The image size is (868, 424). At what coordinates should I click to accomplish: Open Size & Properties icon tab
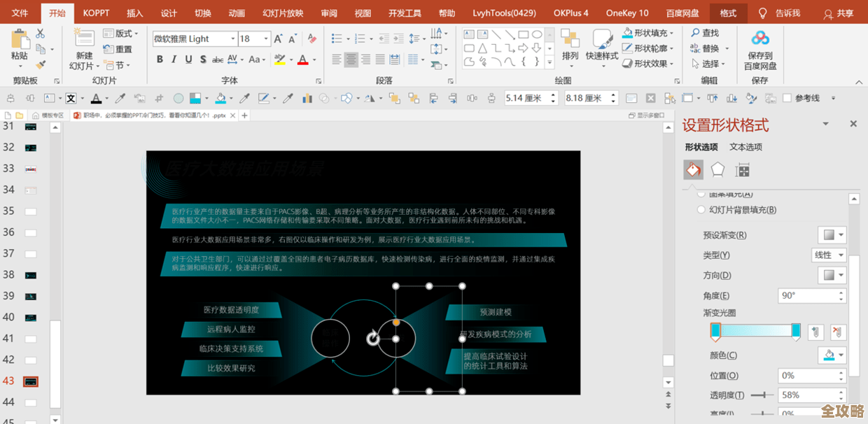743,170
